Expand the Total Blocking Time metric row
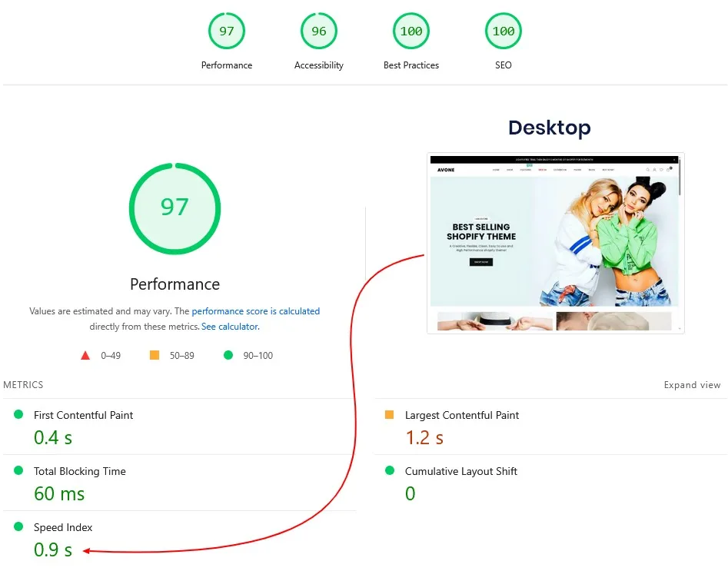This screenshot has width=728, height=571. (80, 471)
